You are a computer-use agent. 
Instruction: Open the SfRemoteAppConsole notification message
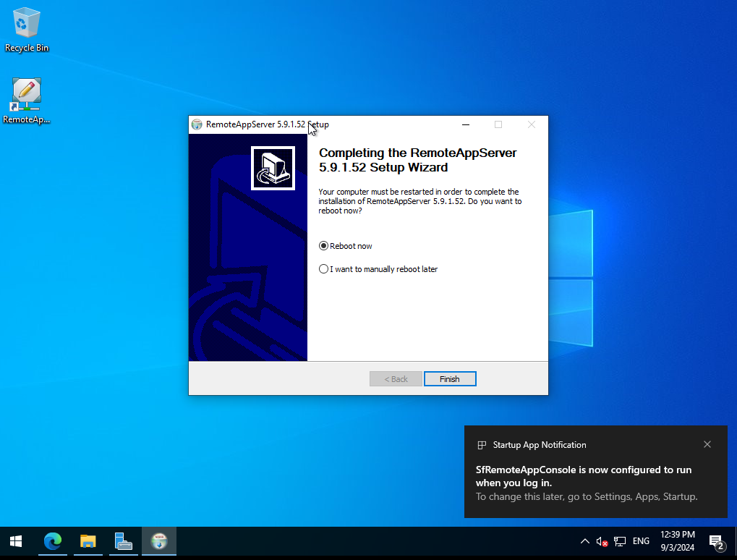[583, 476]
